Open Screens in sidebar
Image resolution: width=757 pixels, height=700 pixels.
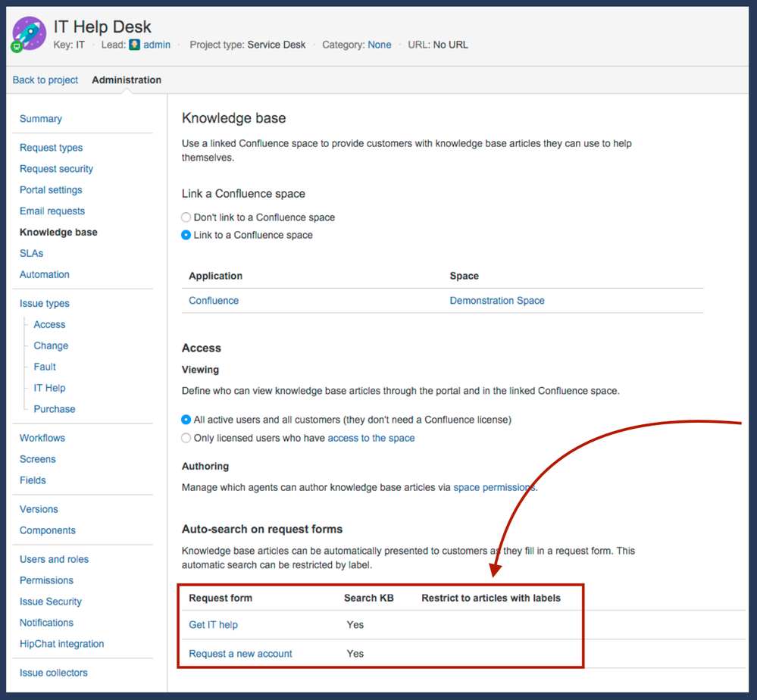38,459
